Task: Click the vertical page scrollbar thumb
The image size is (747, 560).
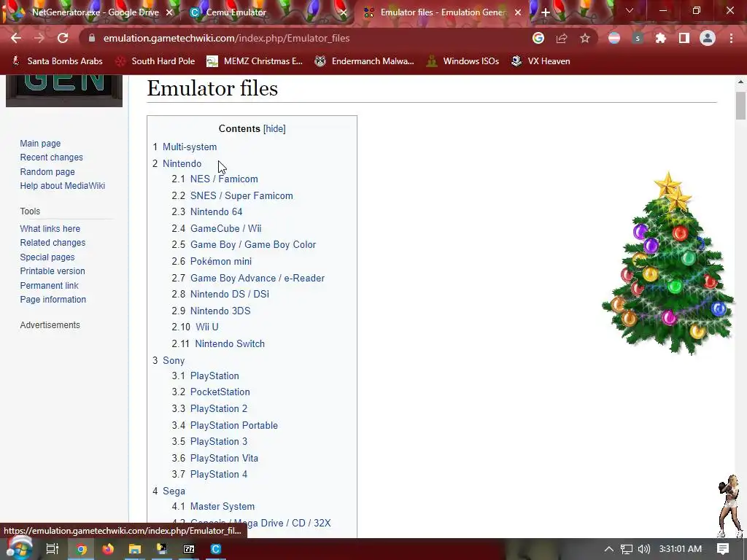Action: pos(740,106)
